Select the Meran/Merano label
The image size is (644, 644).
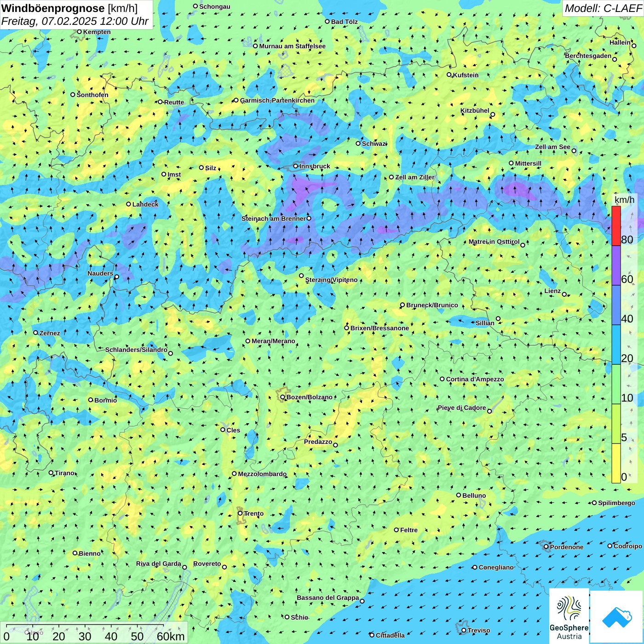(273, 341)
